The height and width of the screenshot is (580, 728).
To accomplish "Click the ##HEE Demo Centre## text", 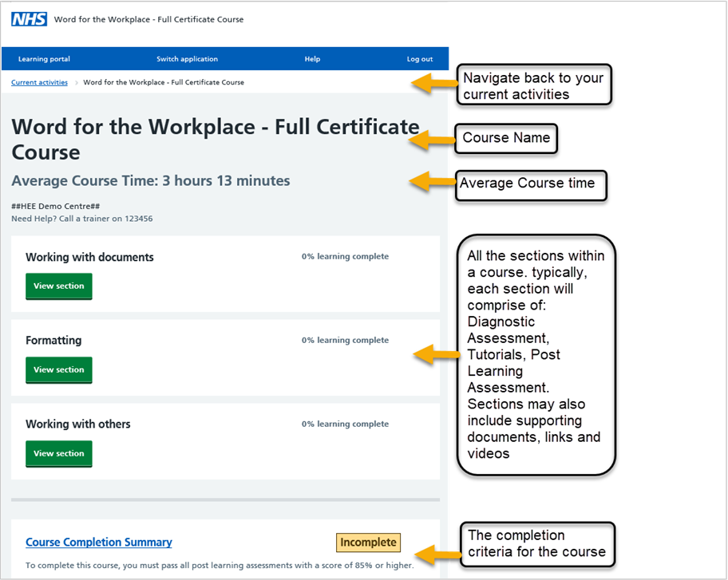I will click(56, 206).
